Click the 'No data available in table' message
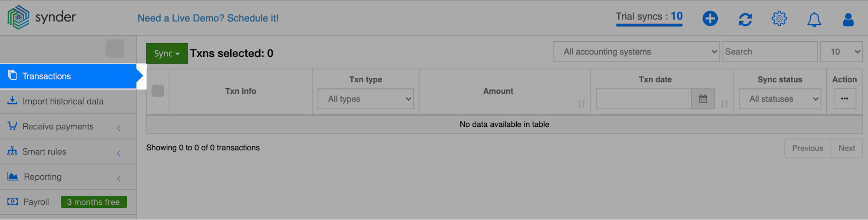Screen dimensions: 868x220 coord(505,125)
